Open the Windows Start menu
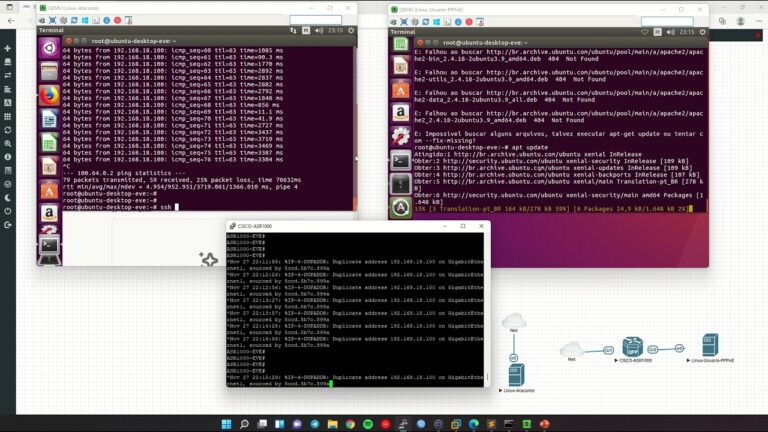The image size is (768, 432). click(226, 424)
